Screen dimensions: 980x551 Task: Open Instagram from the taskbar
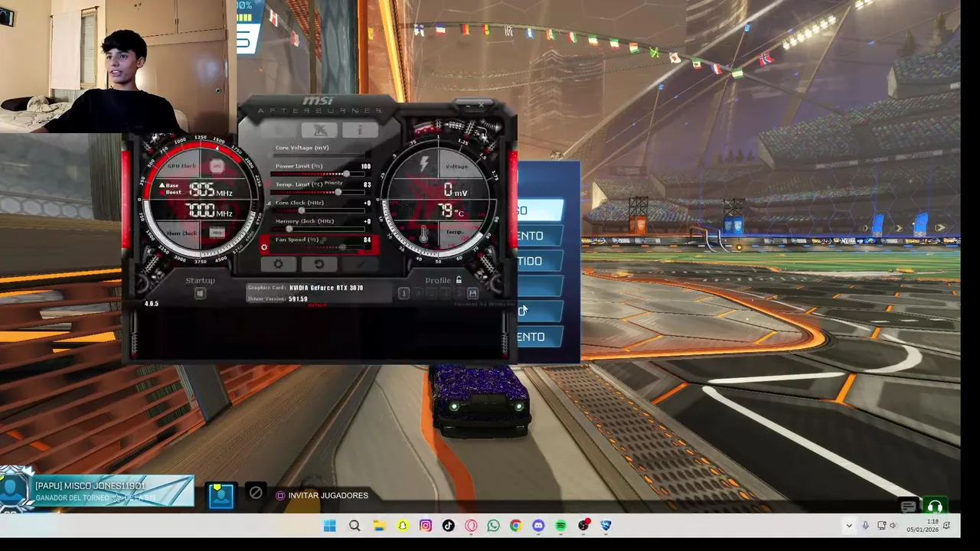pyautogui.click(x=426, y=526)
